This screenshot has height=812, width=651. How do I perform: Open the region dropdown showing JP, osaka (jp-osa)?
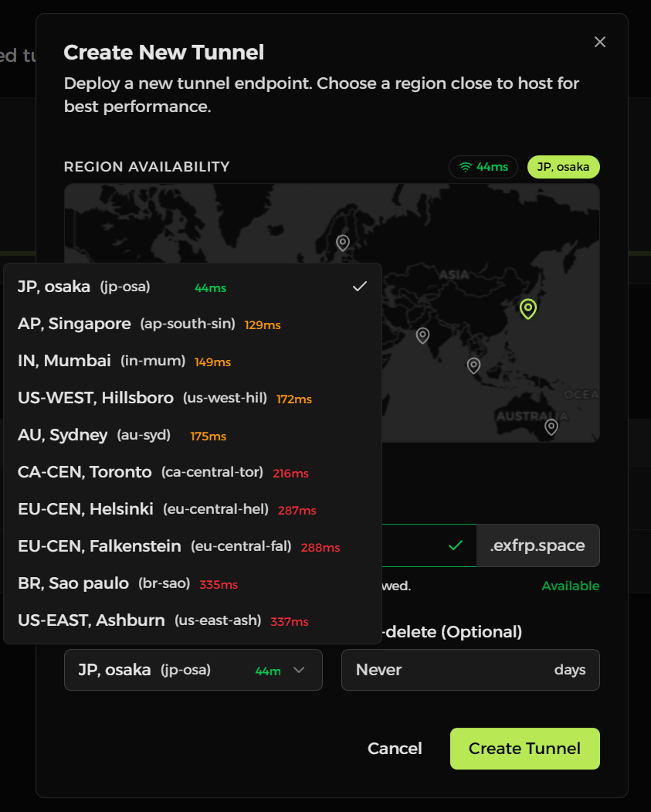(x=193, y=670)
